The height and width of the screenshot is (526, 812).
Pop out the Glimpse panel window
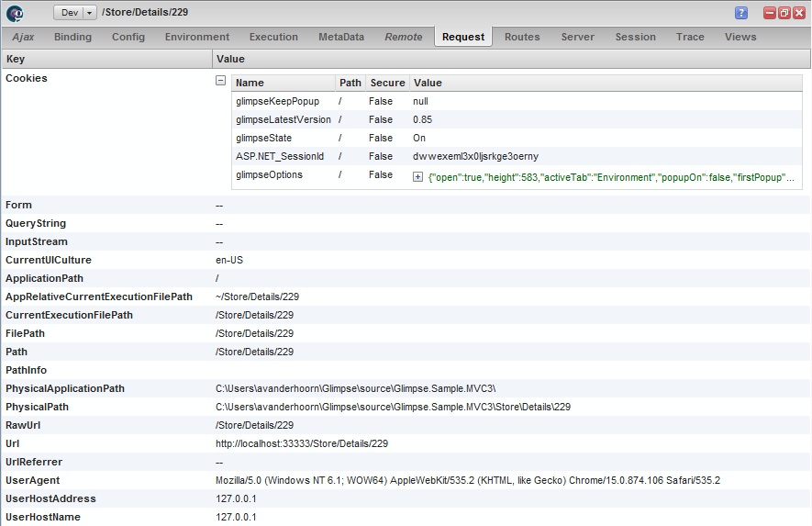[784, 13]
